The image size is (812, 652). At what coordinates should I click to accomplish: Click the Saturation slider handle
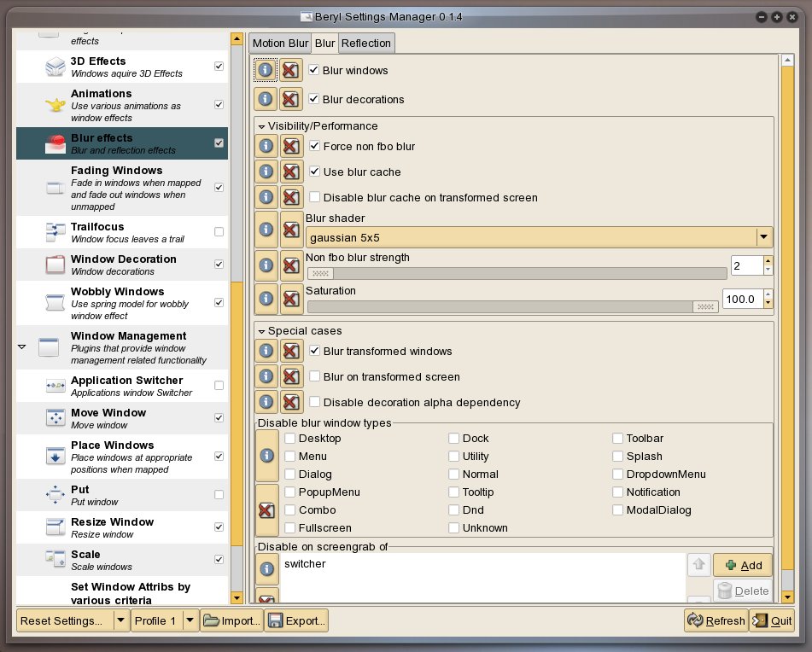pyautogui.click(x=705, y=307)
